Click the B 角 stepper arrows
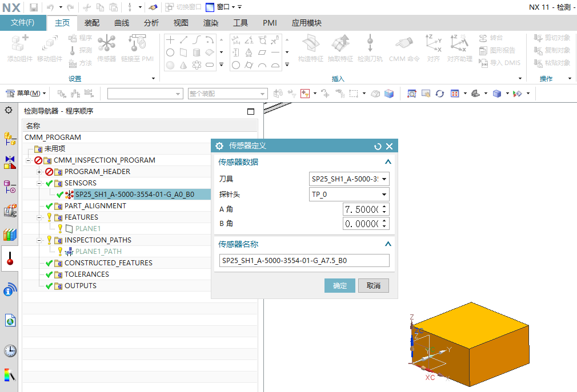Screen dimensions: 577x392 [384, 223]
